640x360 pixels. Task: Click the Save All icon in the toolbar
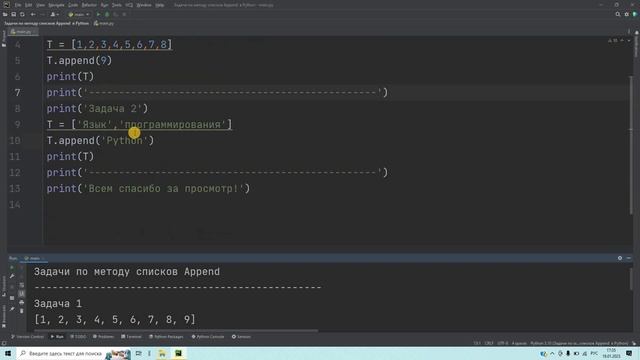coord(13,14)
